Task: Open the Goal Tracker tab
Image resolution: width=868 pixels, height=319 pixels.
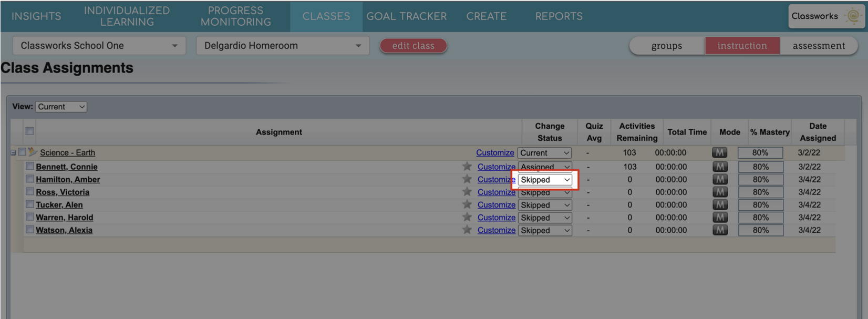Action: [407, 16]
